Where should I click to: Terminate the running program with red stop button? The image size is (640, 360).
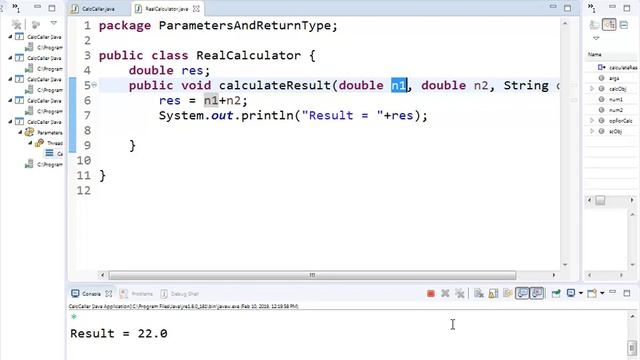(x=431, y=293)
